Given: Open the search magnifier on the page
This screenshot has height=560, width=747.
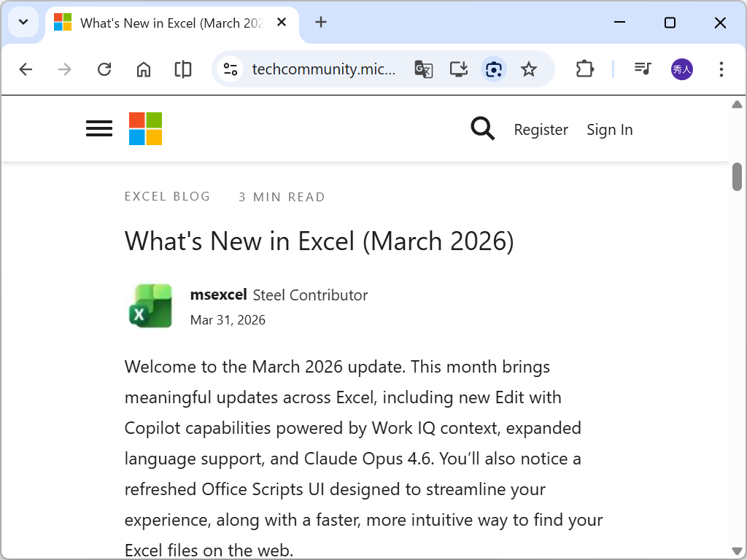Looking at the screenshot, I should point(483,128).
